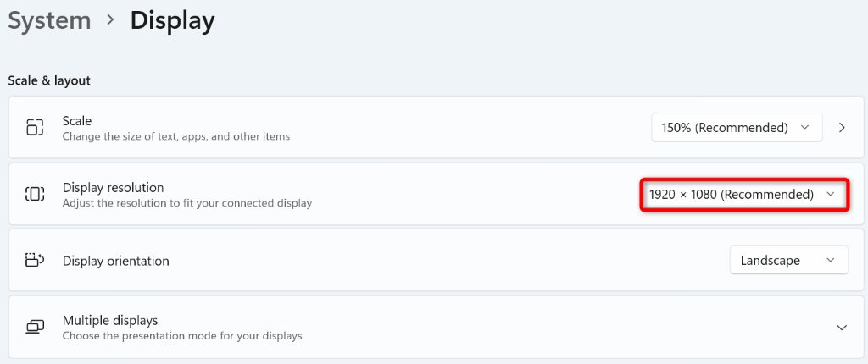868x364 pixels.
Task: Click the Display resolution icon
Action: click(35, 194)
